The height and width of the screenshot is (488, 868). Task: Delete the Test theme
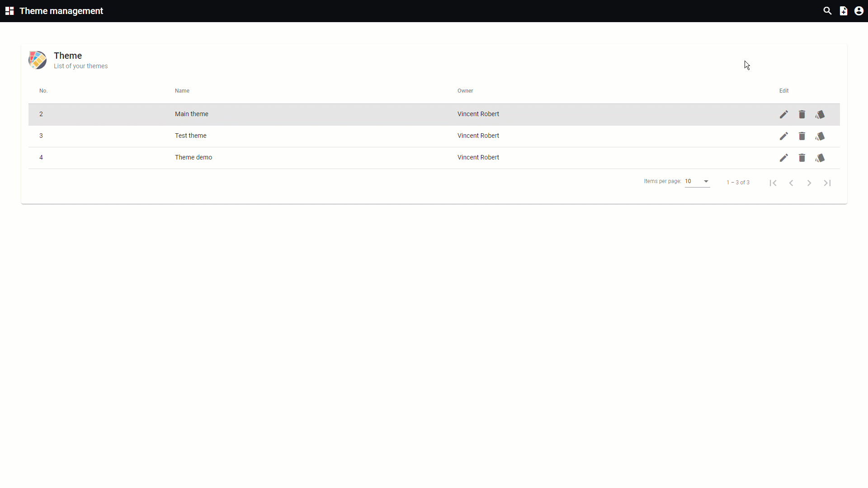pyautogui.click(x=802, y=136)
